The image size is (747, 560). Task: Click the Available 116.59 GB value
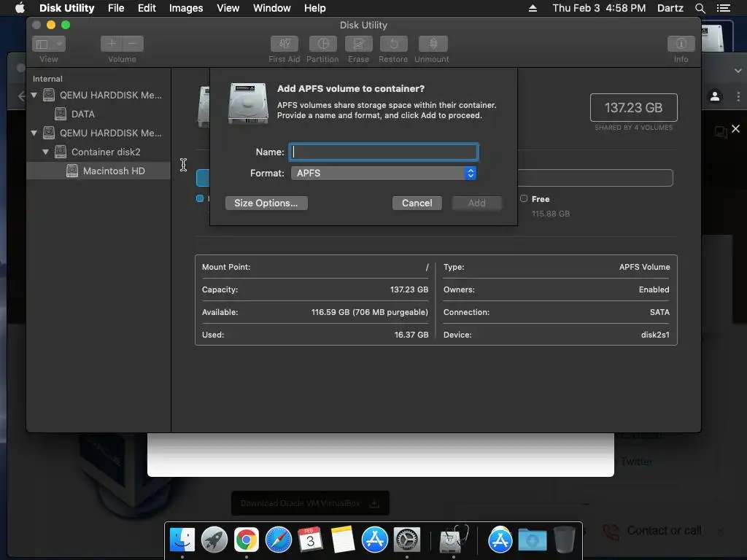coord(370,312)
